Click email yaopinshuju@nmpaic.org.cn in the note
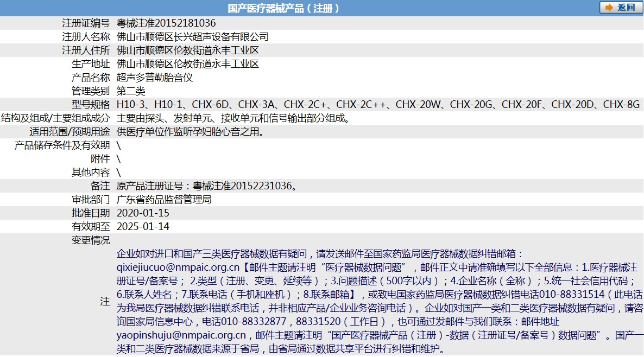This screenshot has height=357, width=644. [x=181, y=335]
